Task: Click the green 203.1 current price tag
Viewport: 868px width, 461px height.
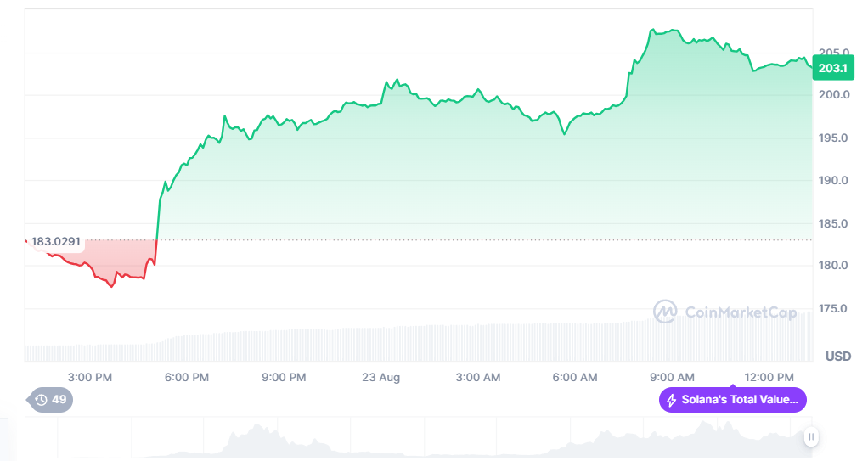Action: click(x=832, y=68)
